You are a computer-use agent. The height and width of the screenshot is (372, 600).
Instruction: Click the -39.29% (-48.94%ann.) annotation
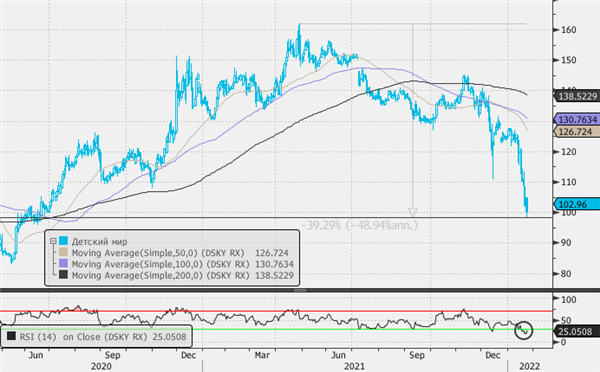click(360, 225)
